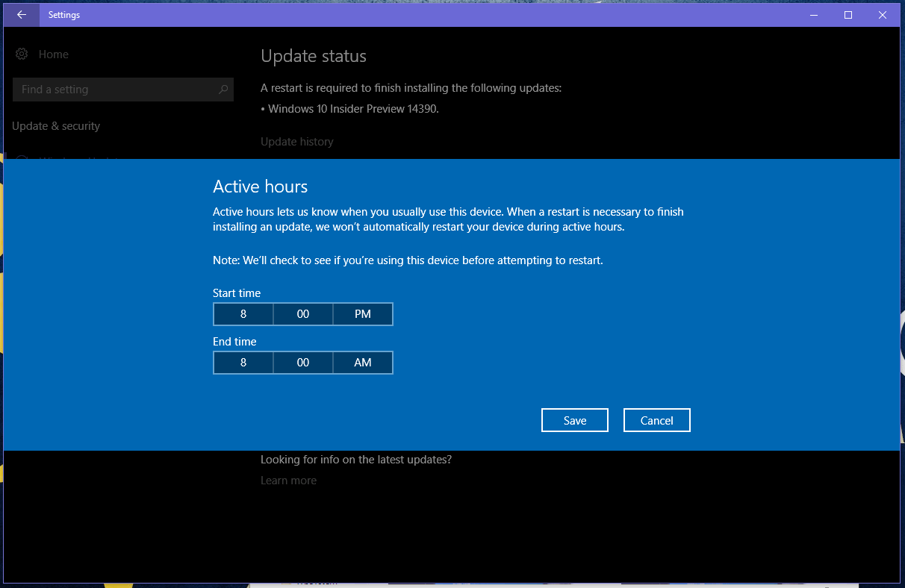The image size is (905, 588).
Task: Go to Home in sidebar
Action: pyautogui.click(x=54, y=54)
